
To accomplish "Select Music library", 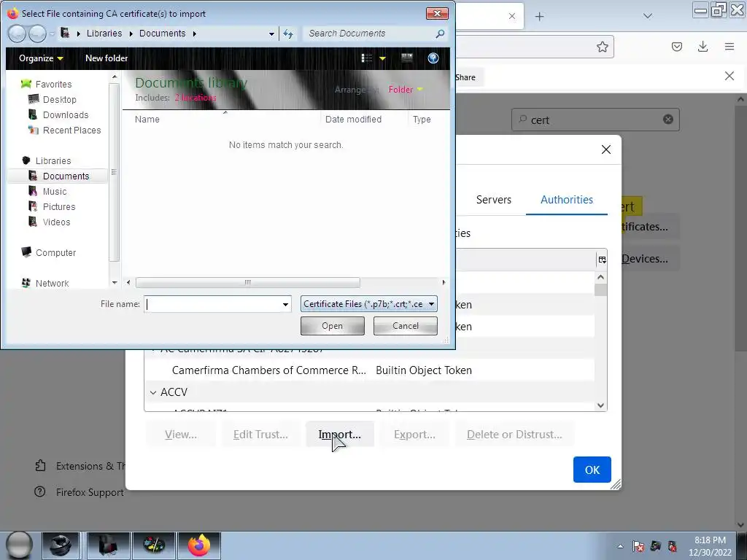I will (54, 192).
